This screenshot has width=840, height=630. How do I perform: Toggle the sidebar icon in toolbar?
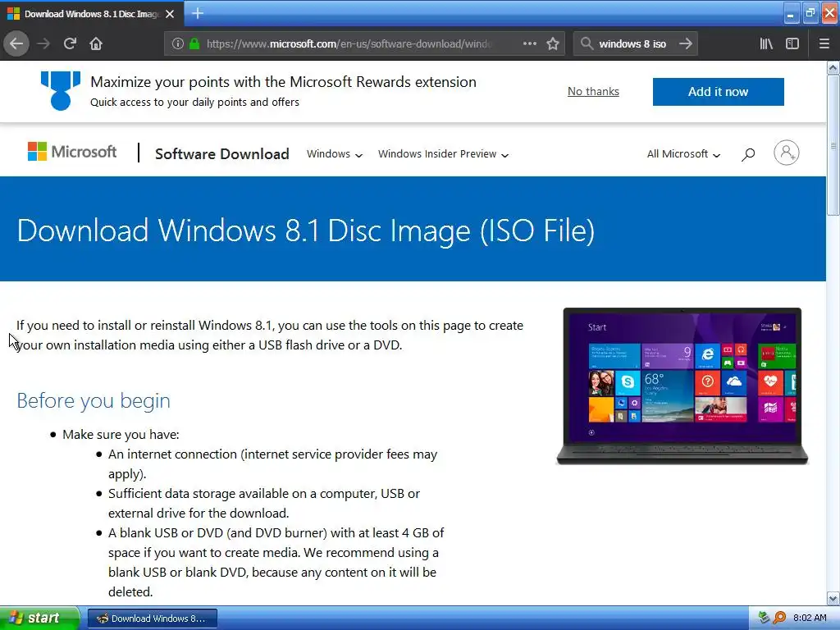(792, 43)
